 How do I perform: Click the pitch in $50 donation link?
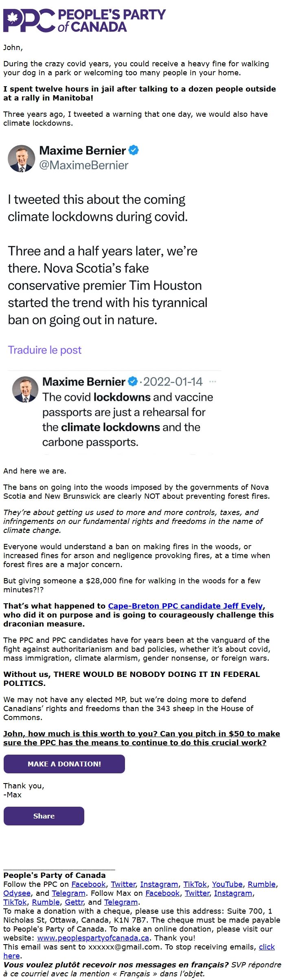[141, 738]
